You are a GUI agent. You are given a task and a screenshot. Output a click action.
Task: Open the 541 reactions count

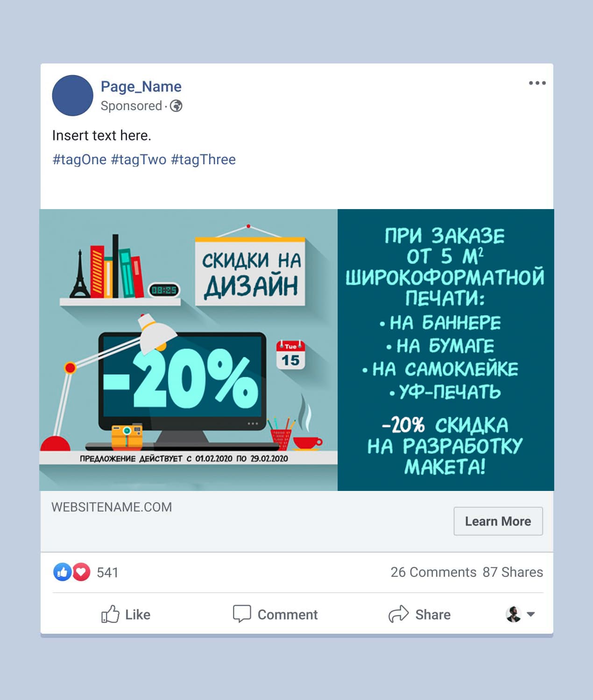click(x=107, y=573)
